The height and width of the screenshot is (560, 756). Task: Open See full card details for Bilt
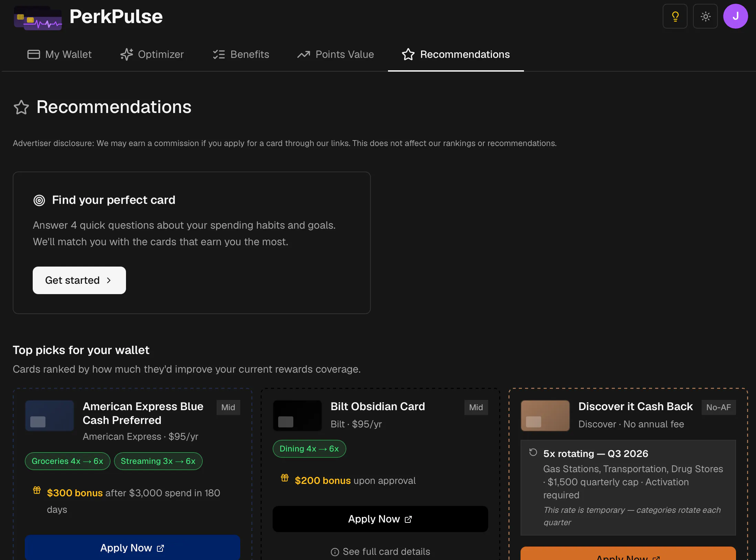click(380, 552)
